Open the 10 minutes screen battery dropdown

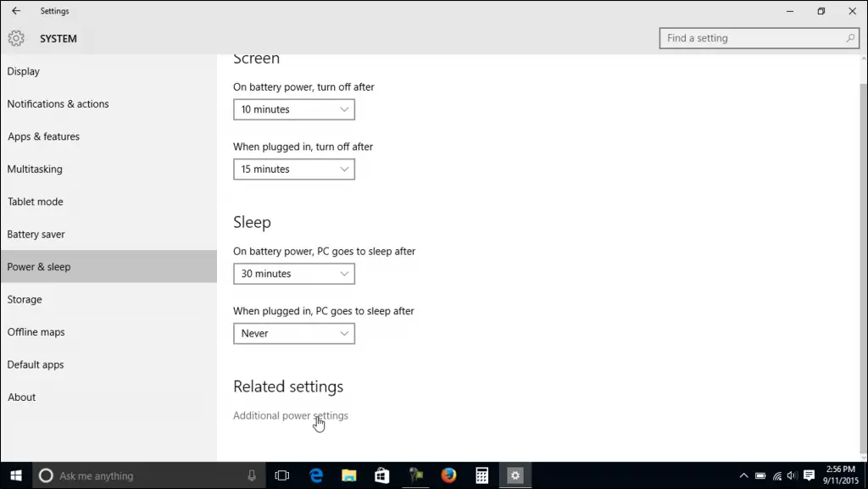coord(294,109)
